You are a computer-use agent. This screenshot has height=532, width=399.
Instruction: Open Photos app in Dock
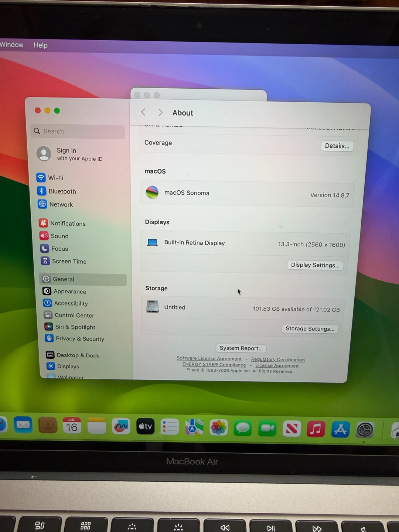pyautogui.click(x=219, y=428)
